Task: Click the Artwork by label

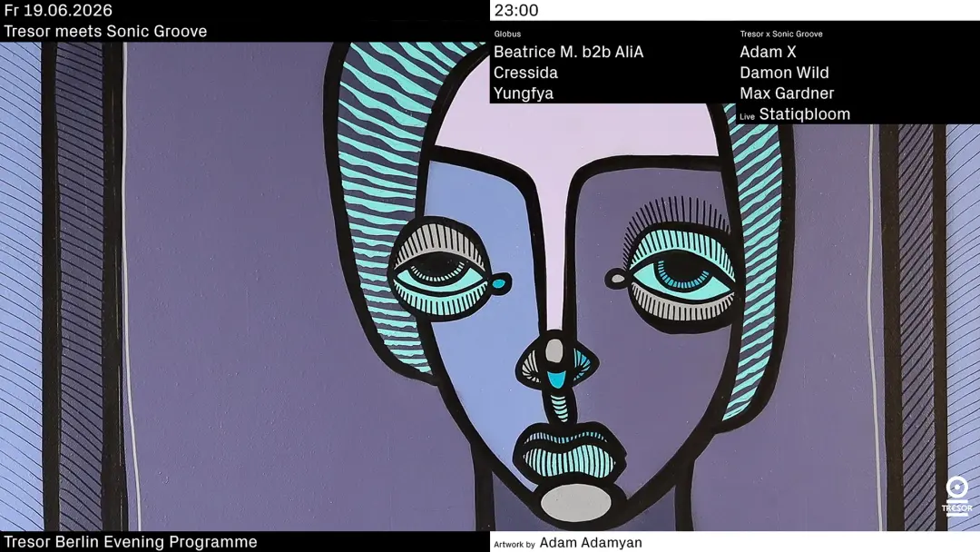Action: pos(514,545)
